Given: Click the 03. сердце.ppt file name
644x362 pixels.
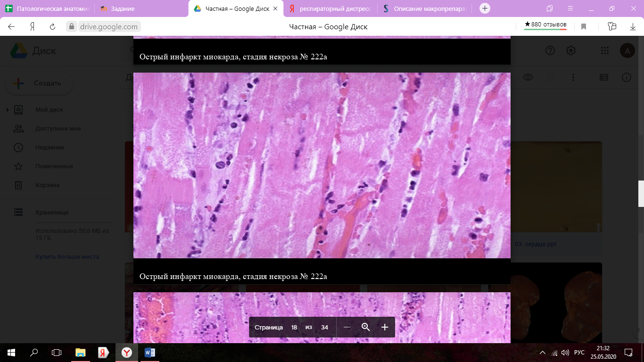Looking at the screenshot, I should click(x=537, y=244).
